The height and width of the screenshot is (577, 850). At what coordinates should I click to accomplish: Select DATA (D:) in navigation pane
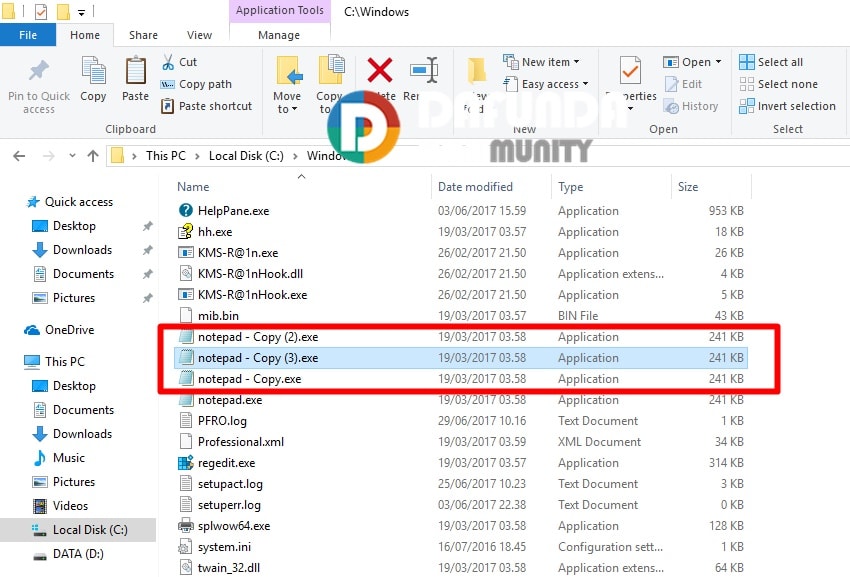(x=78, y=554)
